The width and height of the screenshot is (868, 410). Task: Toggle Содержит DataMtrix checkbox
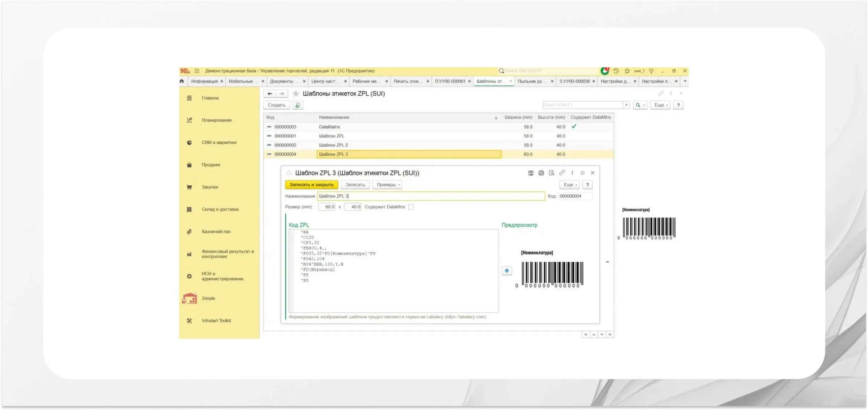coord(411,207)
